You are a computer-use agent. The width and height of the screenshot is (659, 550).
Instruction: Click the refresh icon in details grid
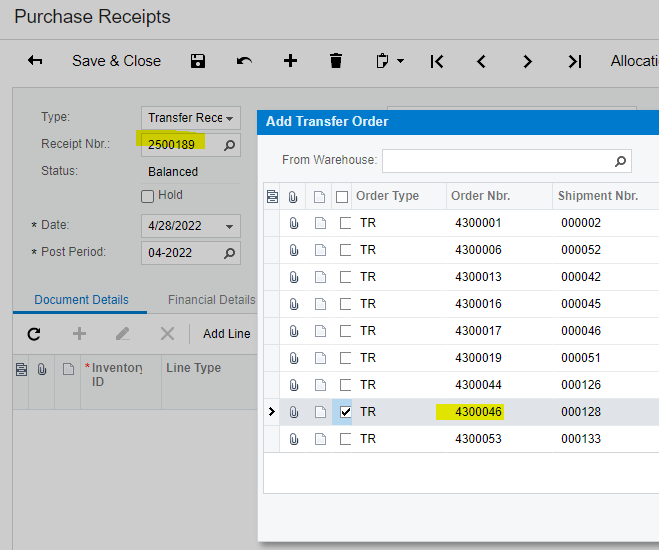pyautogui.click(x=34, y=334)
